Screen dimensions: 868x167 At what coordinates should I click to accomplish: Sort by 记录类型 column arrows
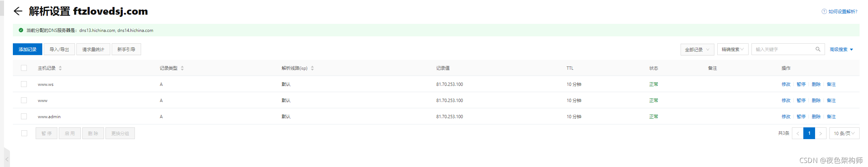click(x=182, y=68)
